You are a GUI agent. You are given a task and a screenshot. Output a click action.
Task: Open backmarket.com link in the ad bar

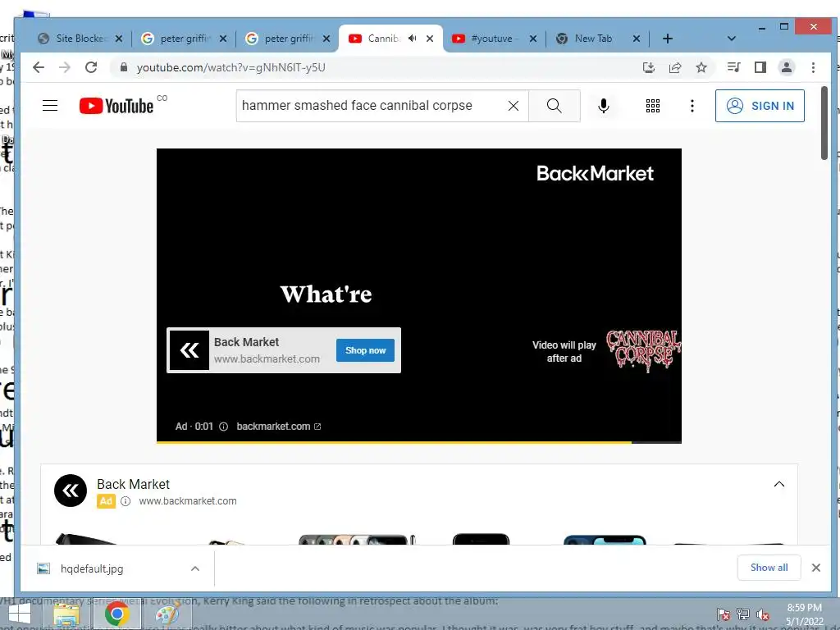click(279, 427)
